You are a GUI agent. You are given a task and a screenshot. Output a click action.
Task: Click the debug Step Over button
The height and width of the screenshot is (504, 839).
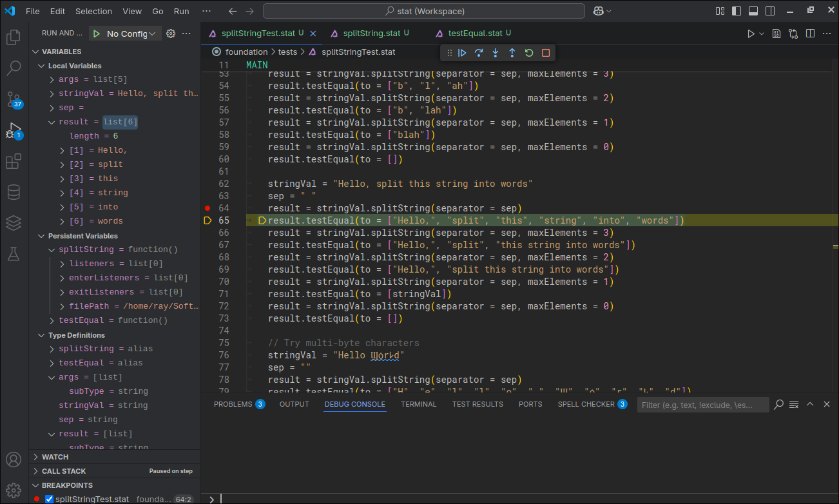pos(479,53)
